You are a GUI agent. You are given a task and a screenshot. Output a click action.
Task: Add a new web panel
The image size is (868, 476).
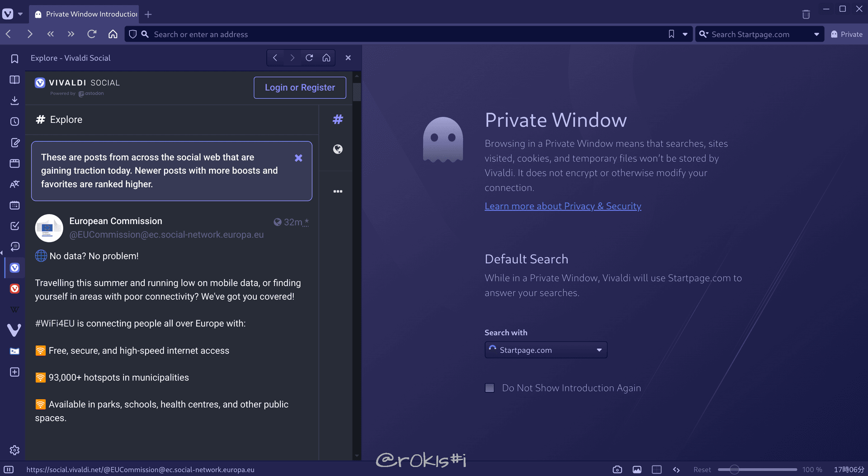click(14, 372)
